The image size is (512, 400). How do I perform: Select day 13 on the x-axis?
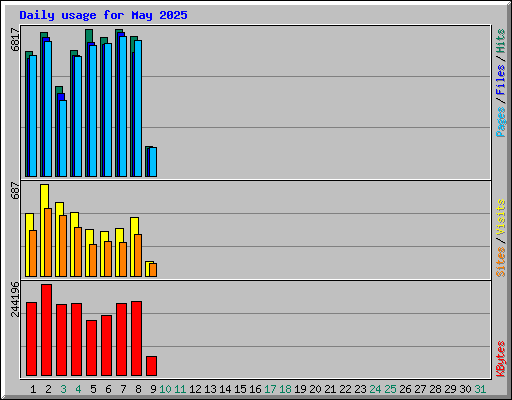click(x=210, y=389)
